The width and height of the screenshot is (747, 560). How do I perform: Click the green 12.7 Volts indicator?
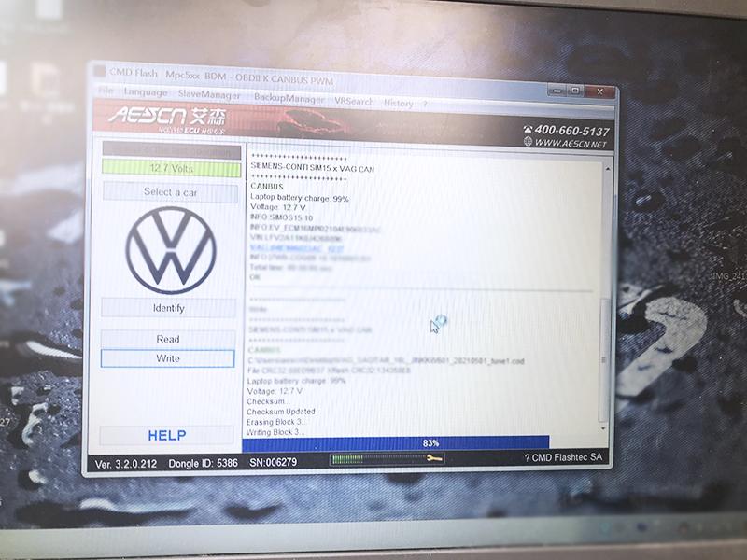(x=171, y=169)
